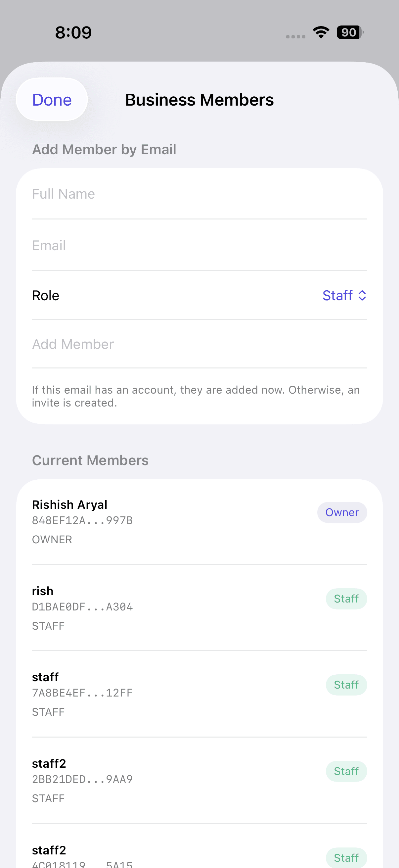Tap the battery indicator showing 90
The width and height of the screenshot is (399, 868).
[350, 32]
